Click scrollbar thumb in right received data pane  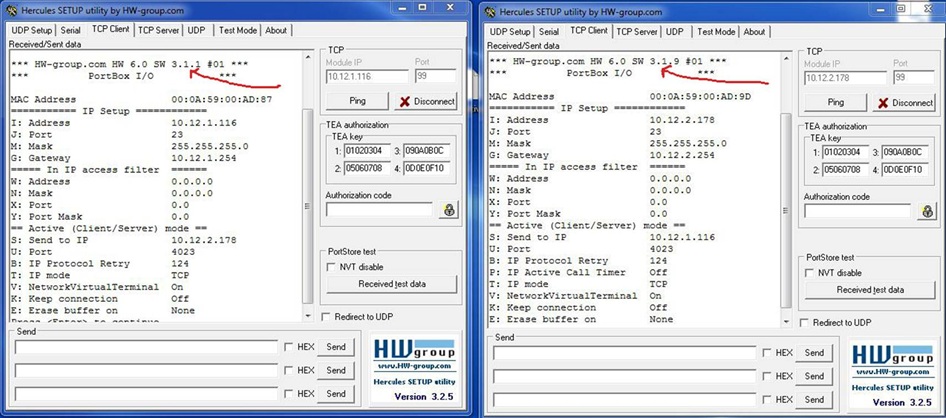click(x=786, y=210)
